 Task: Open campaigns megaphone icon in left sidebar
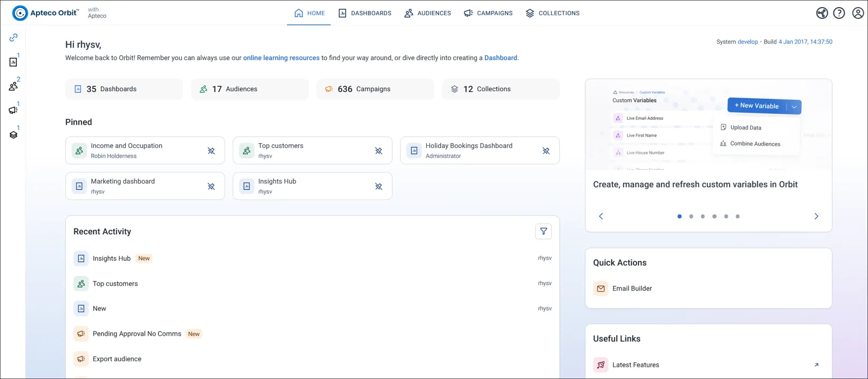coord(14,110)
